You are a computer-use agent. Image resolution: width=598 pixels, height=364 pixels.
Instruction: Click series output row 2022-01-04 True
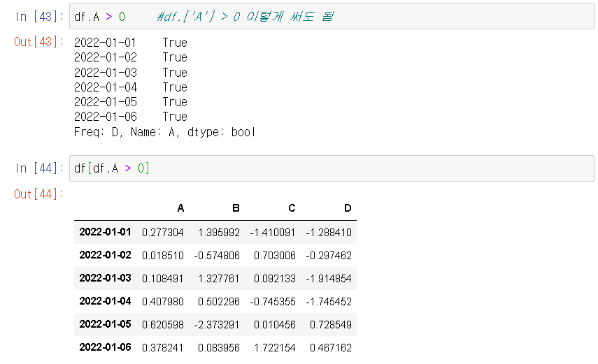tap(130, 87)
